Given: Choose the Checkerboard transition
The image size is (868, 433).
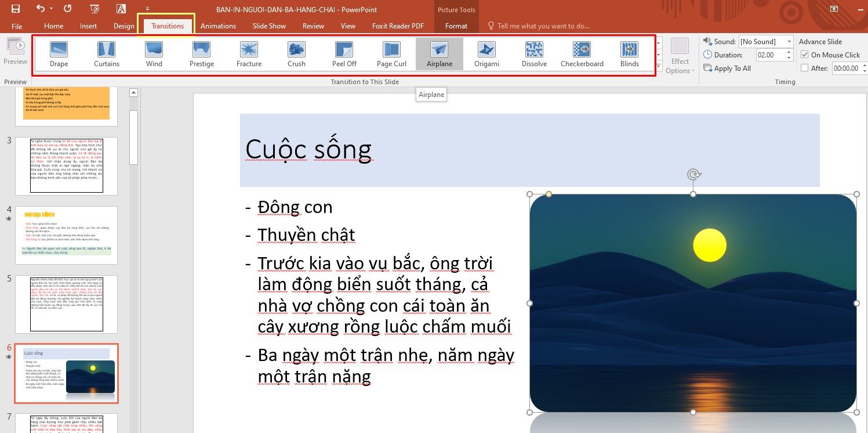Looking at the screenshot, I should [582, 53].
